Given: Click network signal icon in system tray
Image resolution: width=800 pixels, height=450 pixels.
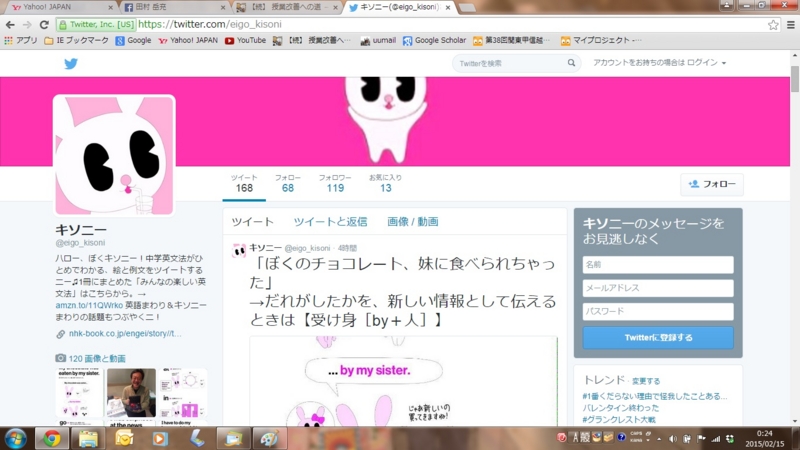Looking at the screenshot, I should (x=716, y=439).
